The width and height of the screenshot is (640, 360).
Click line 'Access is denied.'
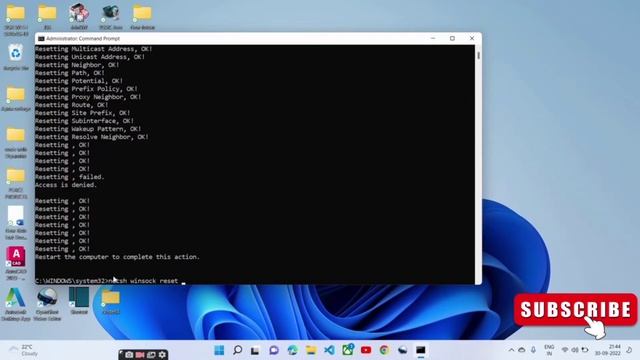66,185
